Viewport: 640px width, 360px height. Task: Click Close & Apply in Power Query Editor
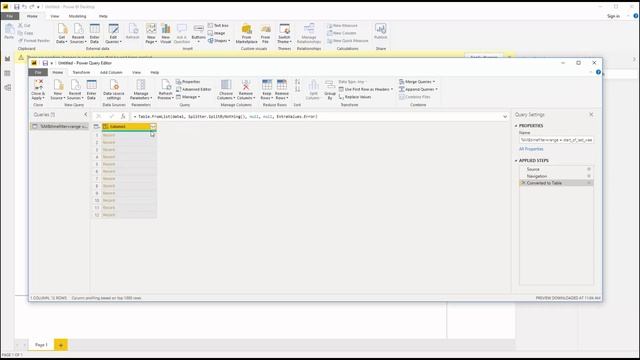(38, 89)
